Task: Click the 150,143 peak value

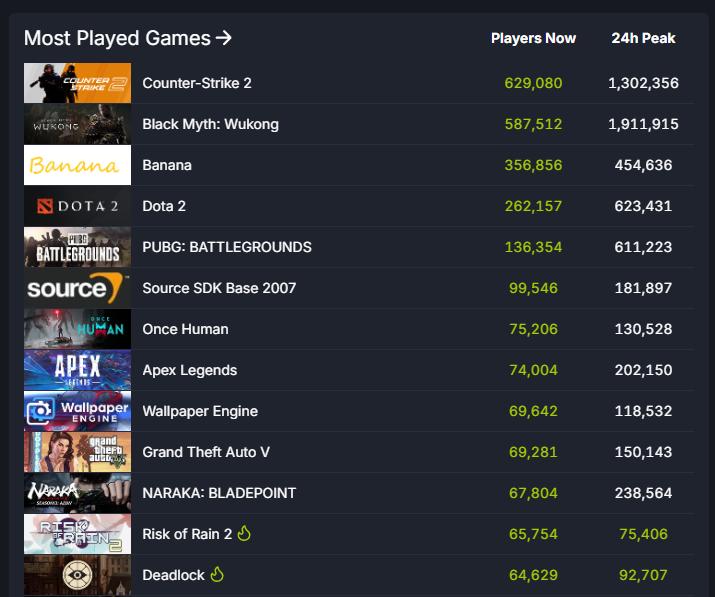Action: click(x=643, y=452)
